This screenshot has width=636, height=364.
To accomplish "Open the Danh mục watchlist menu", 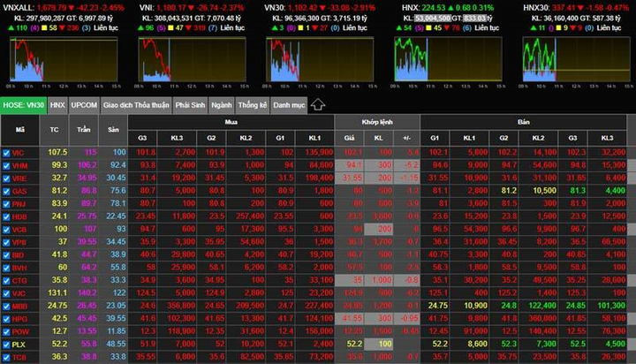I will 288,105.
